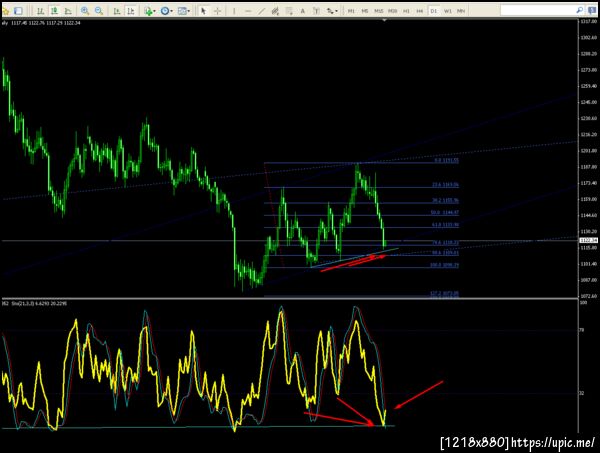The image size is (600, 453).
Task: Switch timeframe to M15
Action: click(x=378, y=11)
